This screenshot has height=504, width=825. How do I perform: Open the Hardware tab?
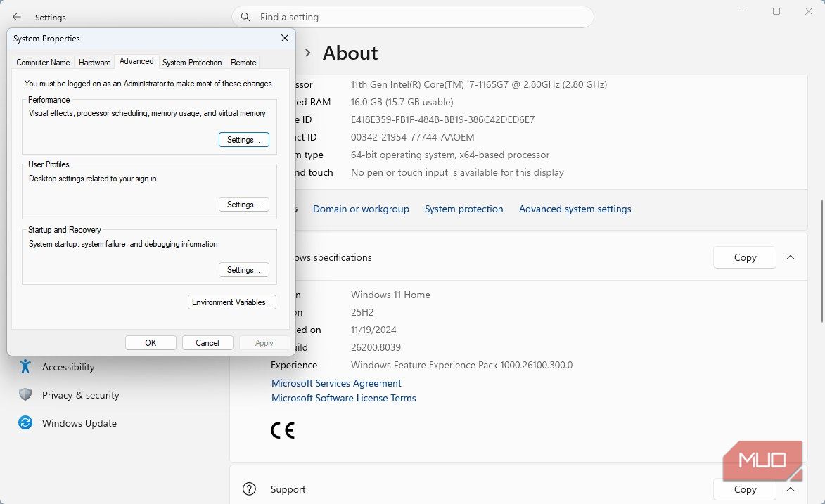click(x=95, y=62)
